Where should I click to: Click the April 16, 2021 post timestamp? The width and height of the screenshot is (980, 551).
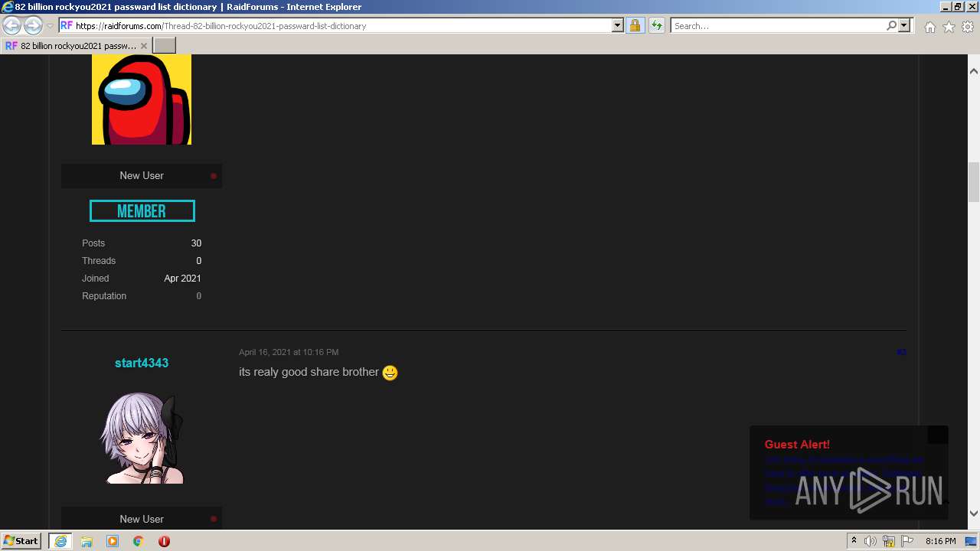289,352
